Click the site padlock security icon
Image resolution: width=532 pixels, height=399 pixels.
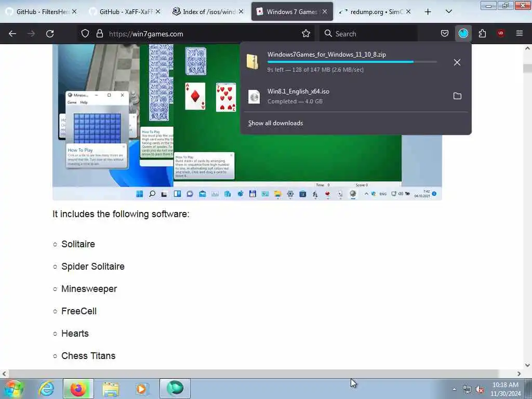(99, 34)
